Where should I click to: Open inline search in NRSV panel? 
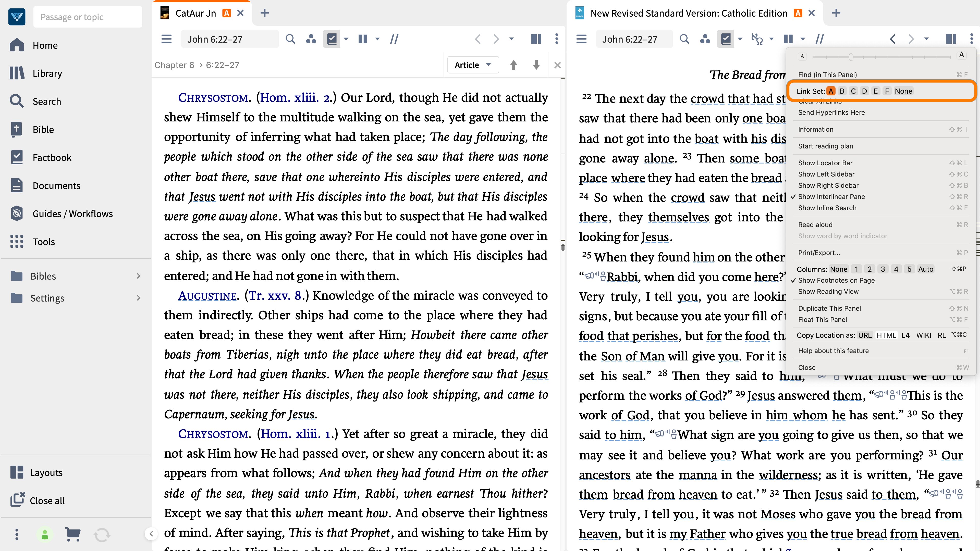684,39
